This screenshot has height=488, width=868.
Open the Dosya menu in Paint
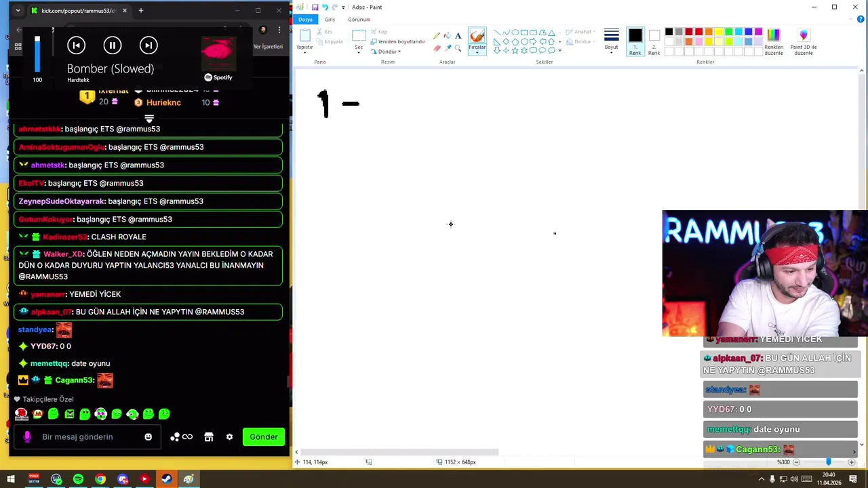(x=305, y=19)
